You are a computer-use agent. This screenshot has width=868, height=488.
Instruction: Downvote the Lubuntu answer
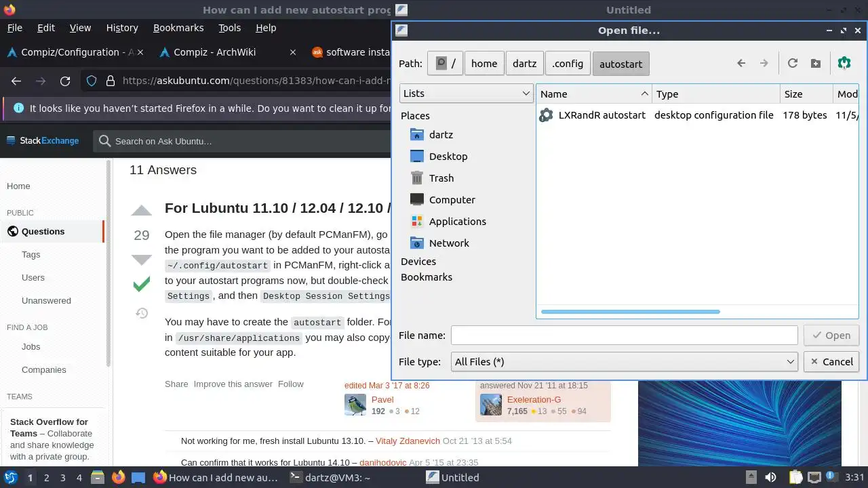(x=141, y=260)
